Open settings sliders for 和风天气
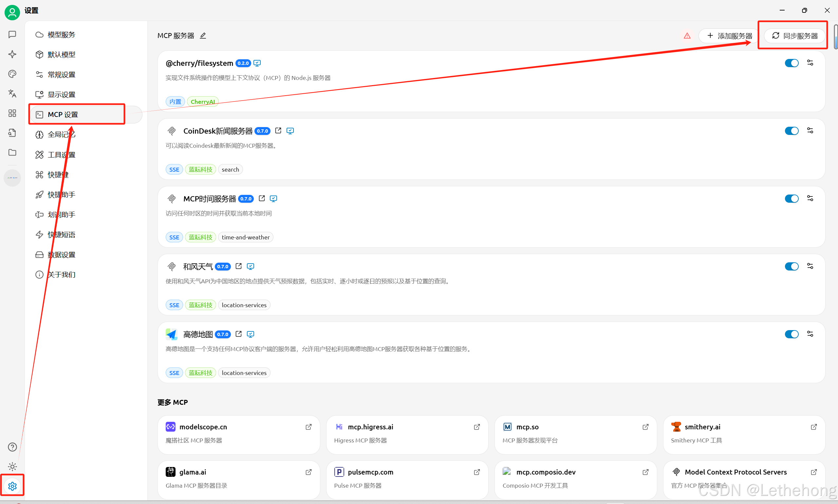 (810, 266)
